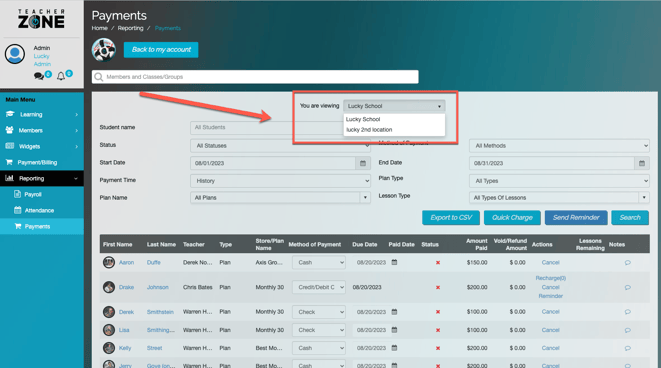Screen dimensions: 661x368
Task: Open the Payment Time History dropdown
Action: click(280, 181)
